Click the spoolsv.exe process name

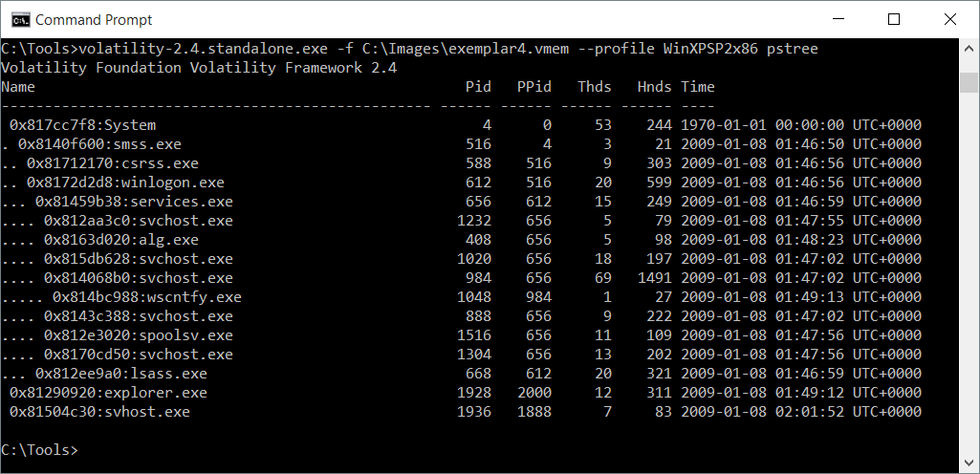click(186, 335)
